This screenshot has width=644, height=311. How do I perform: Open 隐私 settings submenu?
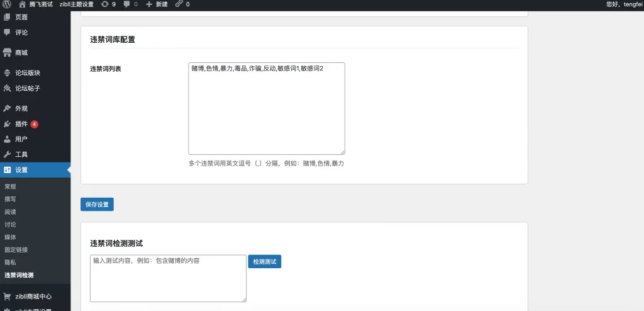click(x=10, y=262)
